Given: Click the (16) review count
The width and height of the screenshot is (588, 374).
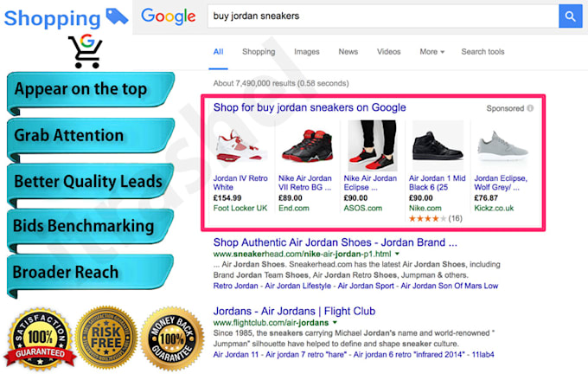Looking at the screenshot, I should click(455, 218).
